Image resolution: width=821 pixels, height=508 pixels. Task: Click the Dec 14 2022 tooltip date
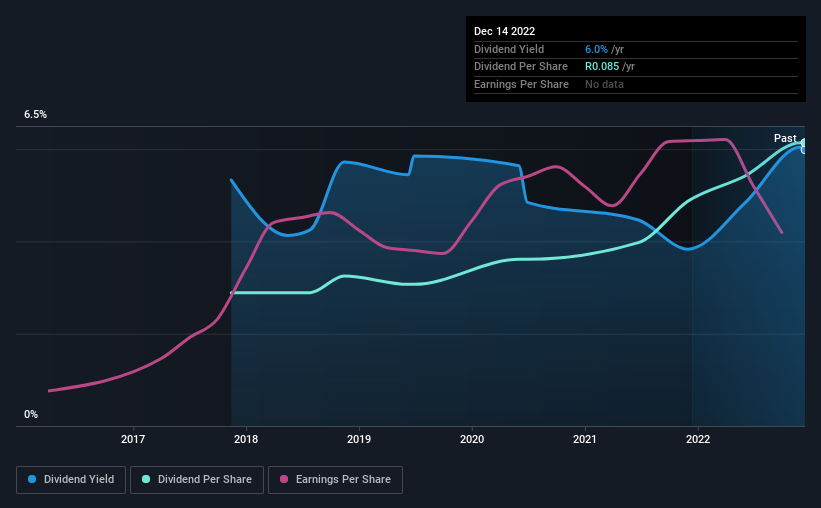[x=505, y=31]
